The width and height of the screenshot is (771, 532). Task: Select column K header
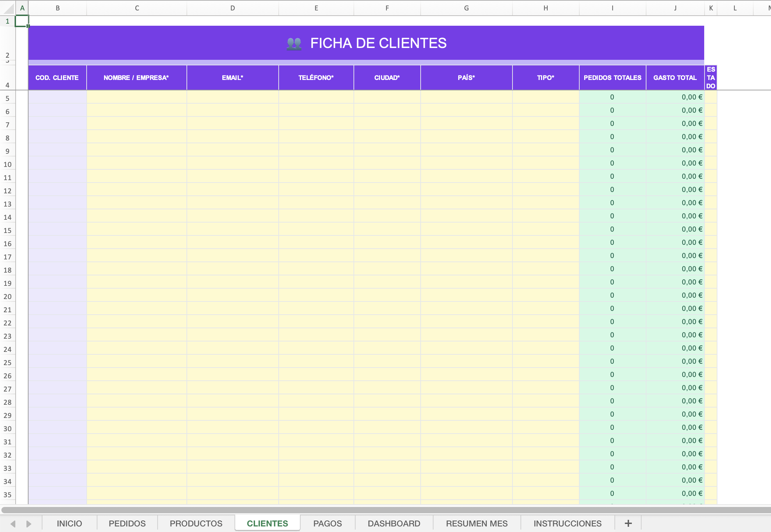coord(711,8)
